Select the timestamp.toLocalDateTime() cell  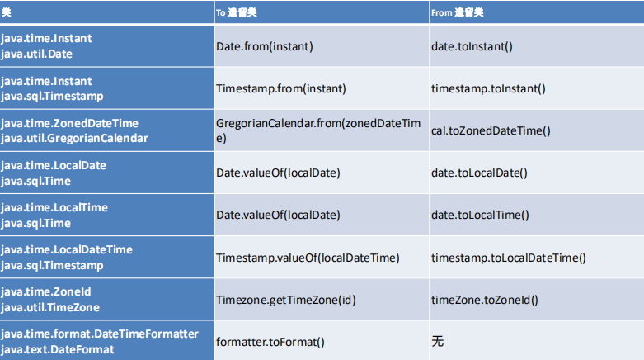pyautogui.click(x=537, y=257)
